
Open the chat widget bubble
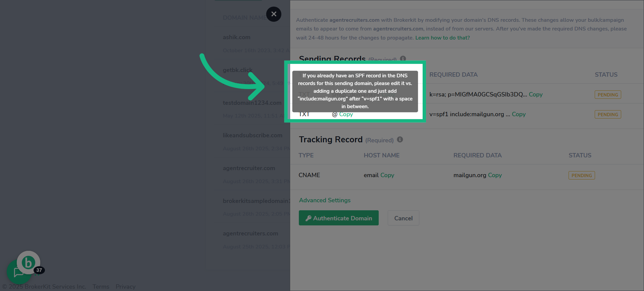pos(18,272)
